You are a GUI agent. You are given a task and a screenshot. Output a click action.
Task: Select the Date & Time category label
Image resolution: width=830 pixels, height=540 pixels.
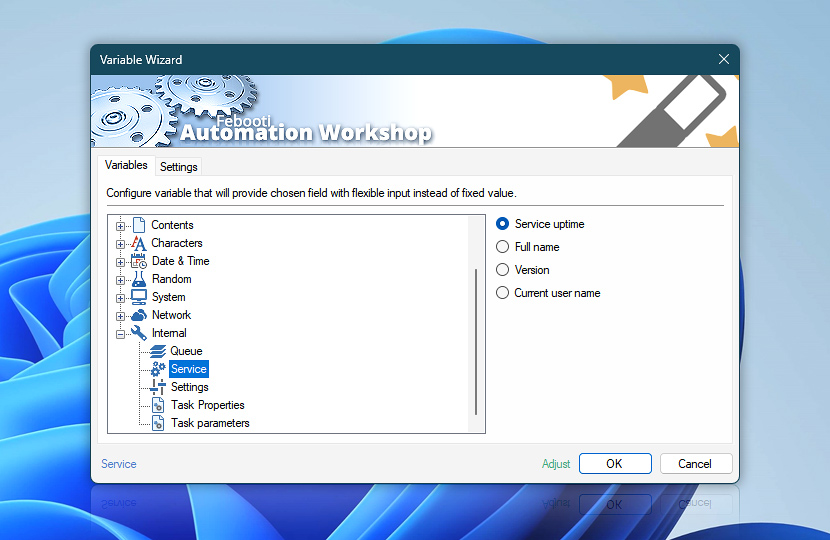[x=181, y=261]
